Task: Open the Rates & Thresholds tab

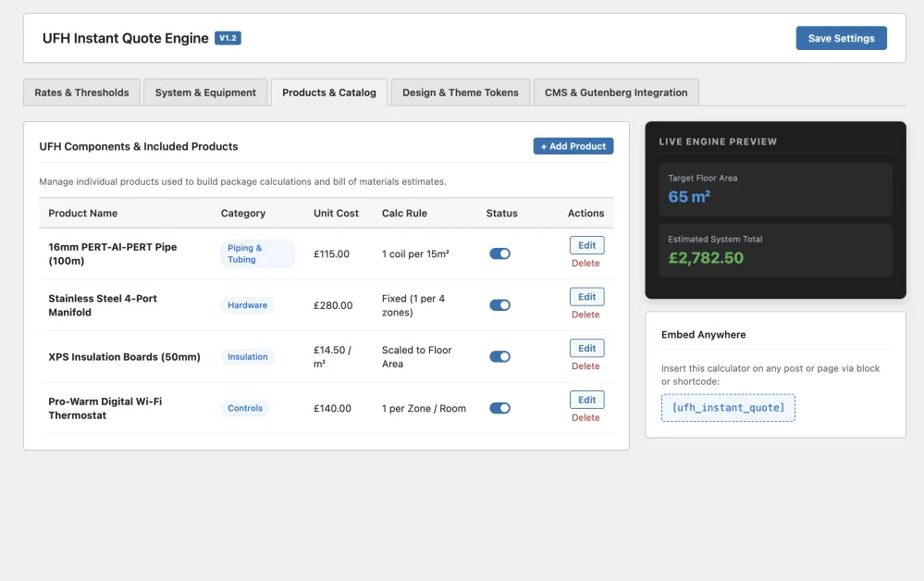Action: click(x=82, y=93)
